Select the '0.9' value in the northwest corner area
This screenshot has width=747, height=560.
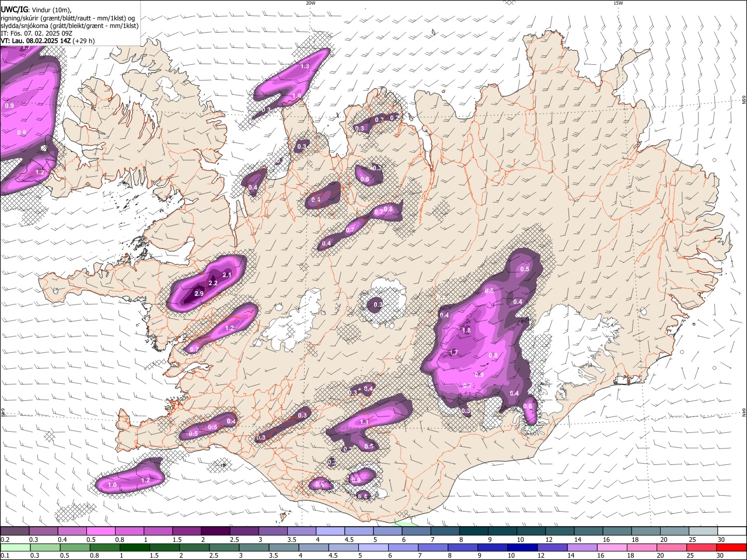tap(9, 106)
